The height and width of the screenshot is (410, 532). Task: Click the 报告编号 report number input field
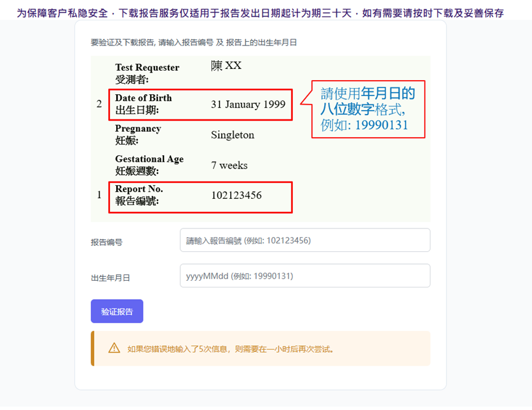click(x=304, y=241)
